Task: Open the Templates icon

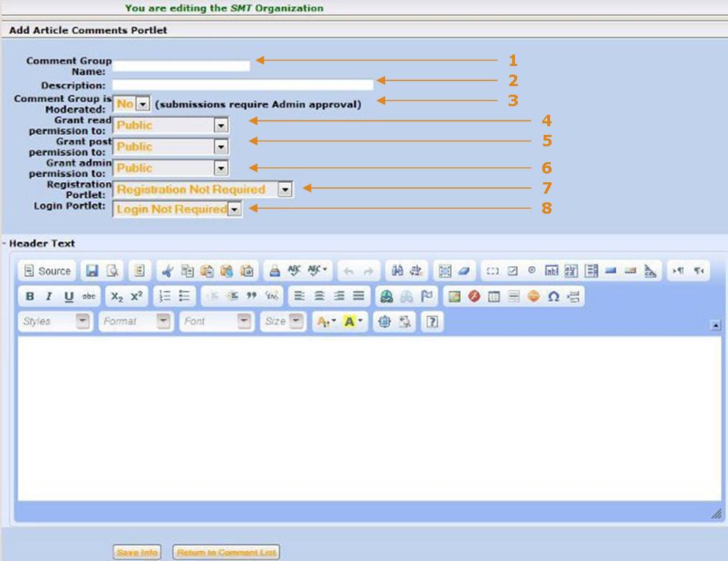Action: [139, 270]
